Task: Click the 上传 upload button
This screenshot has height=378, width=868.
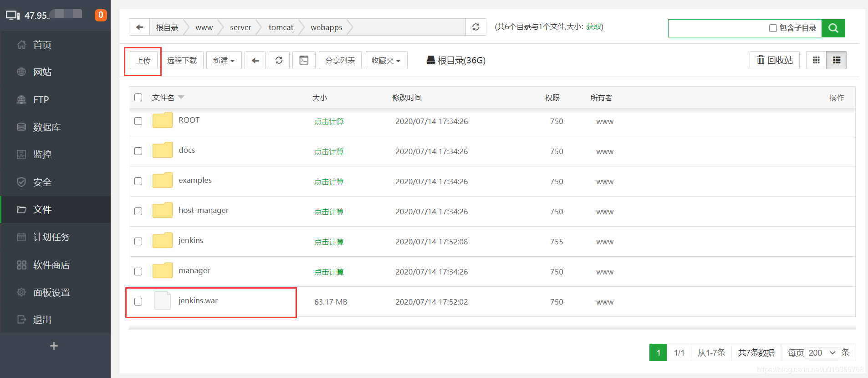Action: (143, 60)
